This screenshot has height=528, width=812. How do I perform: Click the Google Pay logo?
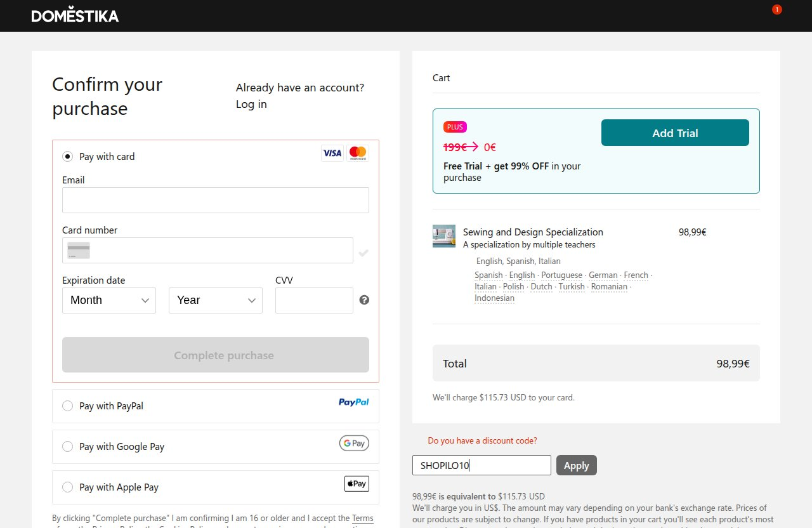(x=354, y=444)
